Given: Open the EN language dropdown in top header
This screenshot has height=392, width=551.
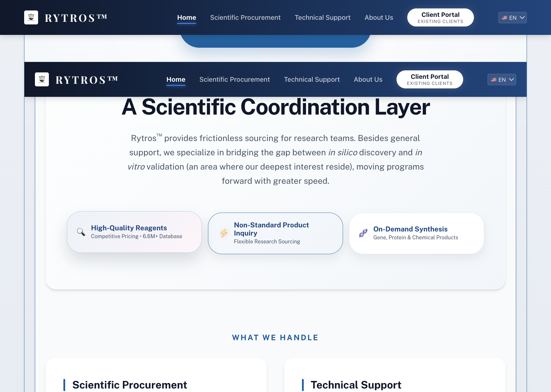Looking at the screenshot, I should 513,17.
